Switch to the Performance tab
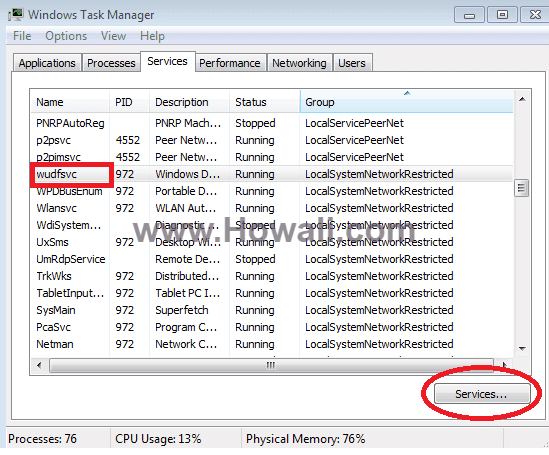 point(230,63)
